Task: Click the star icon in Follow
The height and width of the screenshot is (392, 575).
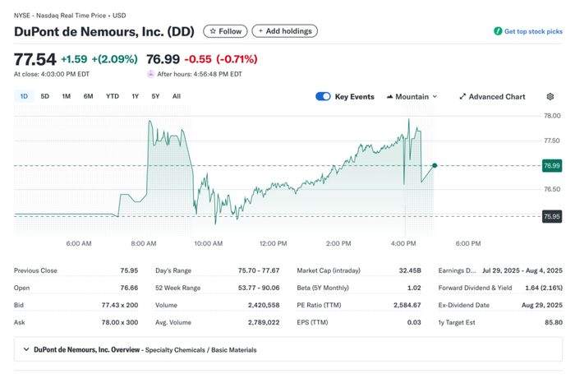Action: [213, 31]
